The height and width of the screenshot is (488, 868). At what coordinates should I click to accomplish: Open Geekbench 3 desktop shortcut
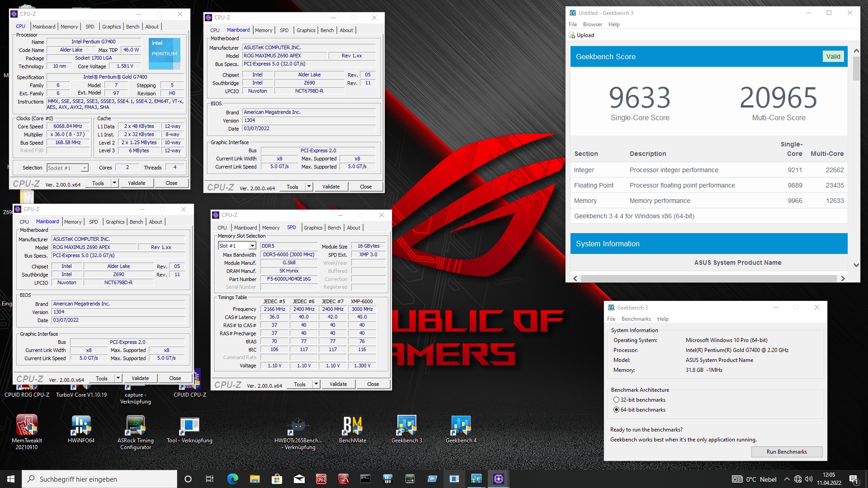coord(407,428)
